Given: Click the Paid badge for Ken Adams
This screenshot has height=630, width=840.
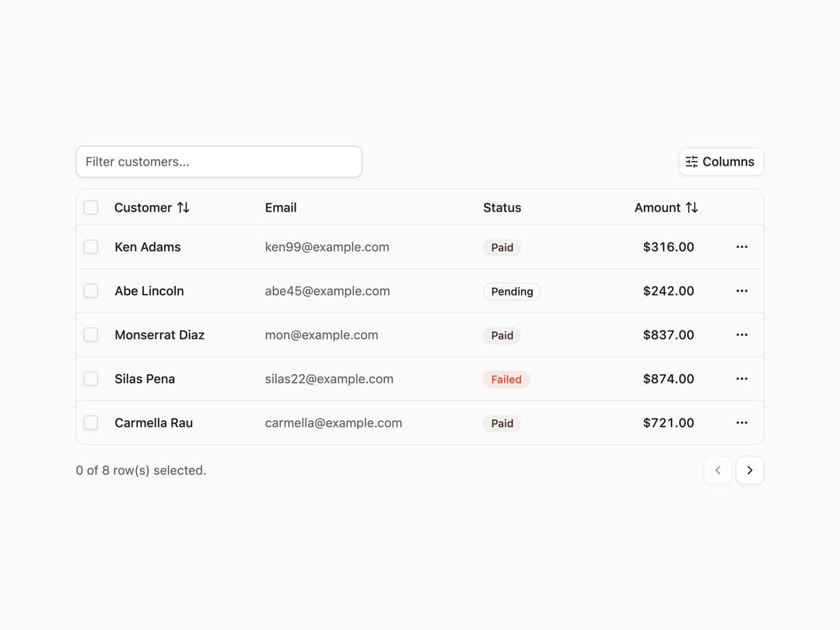Looking at the screenshot, I should click(x=502, y=247).
